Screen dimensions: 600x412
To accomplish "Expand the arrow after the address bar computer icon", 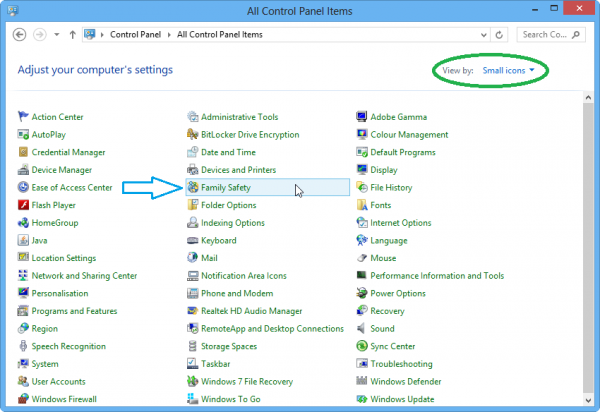I will pyautogui.click(x=102, y=35).
